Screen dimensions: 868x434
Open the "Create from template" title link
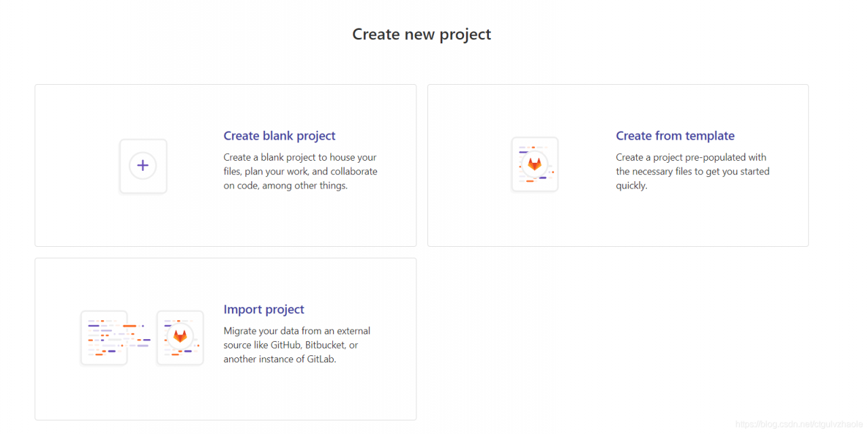[675, 136]
